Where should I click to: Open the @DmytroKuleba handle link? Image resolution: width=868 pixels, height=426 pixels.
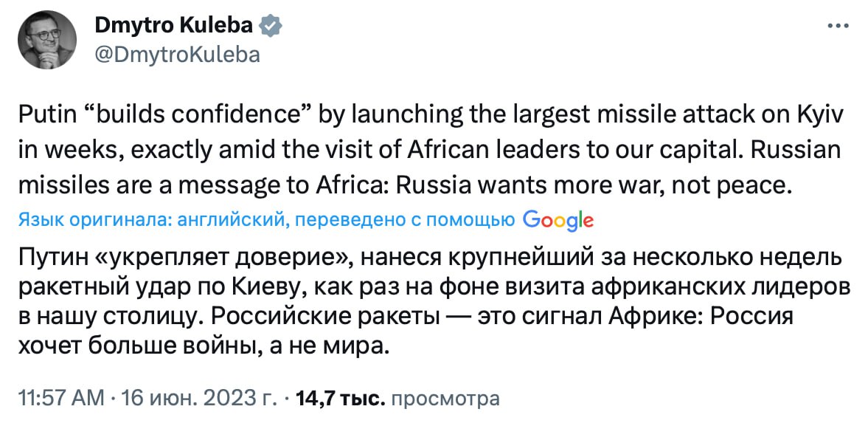click(x=178, y=54)
